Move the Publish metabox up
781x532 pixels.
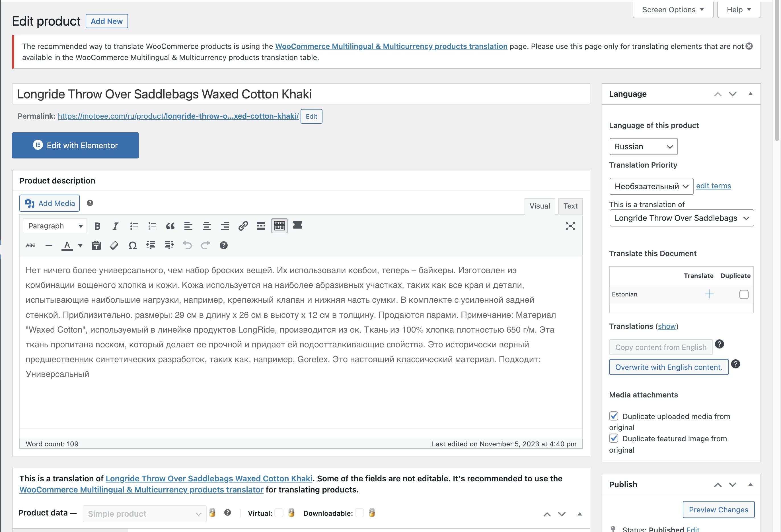click(x=718, y=485)
